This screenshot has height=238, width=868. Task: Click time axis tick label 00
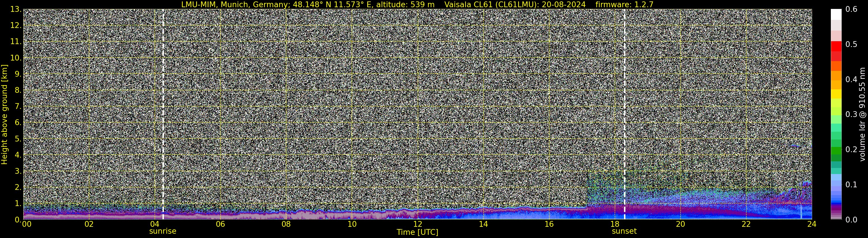point(27,224)
